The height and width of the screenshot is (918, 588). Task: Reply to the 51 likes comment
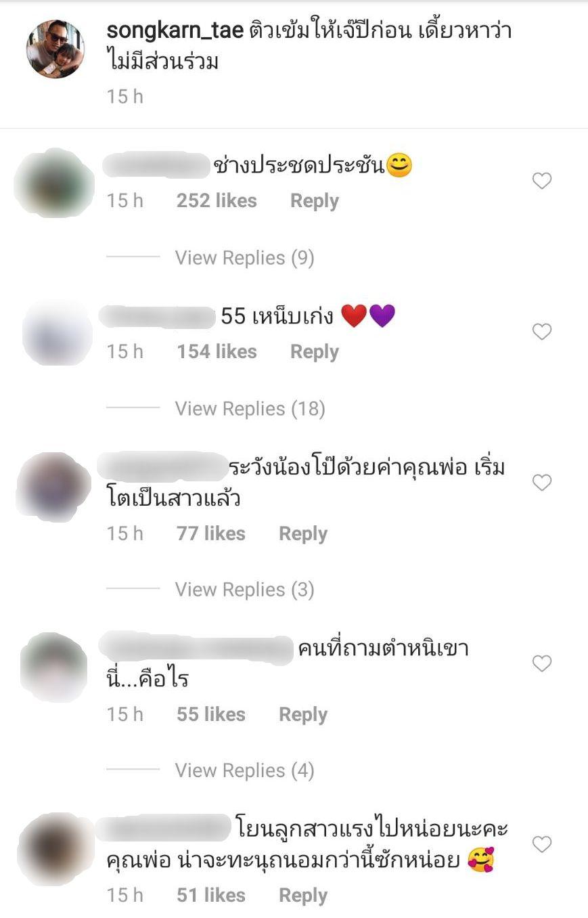coord(303,895)
